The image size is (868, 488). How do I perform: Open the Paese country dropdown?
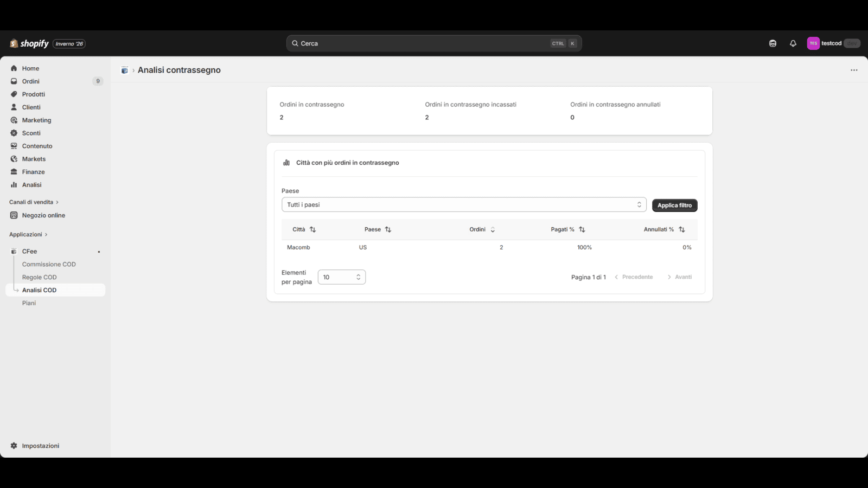[464, 204]
